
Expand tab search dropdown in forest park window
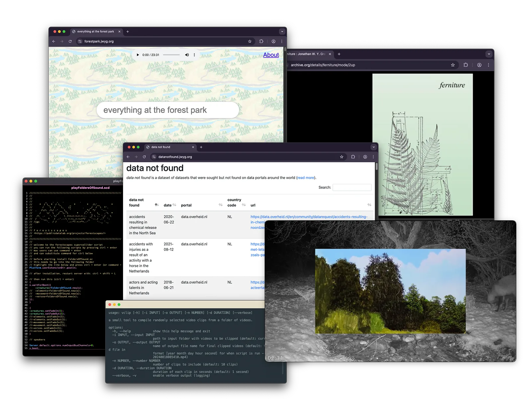[x=282, y=32]
